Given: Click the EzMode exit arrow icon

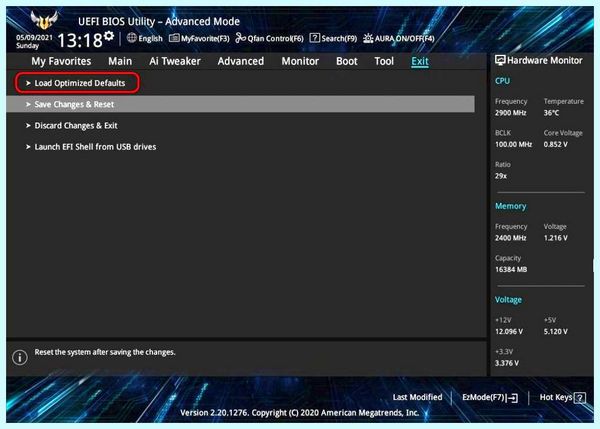Looking at the screenshot, I should [x=512, y=398].
